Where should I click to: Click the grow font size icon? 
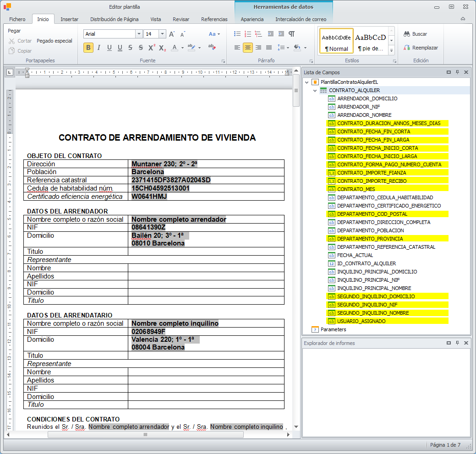pos(172,34)
